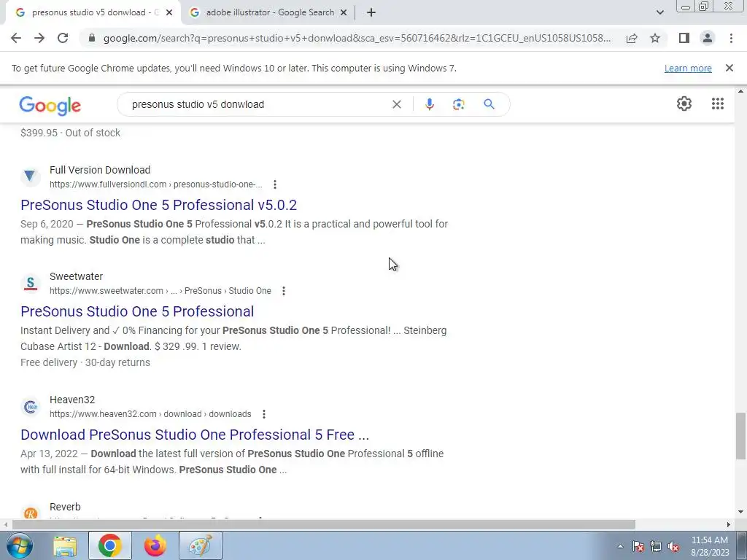
Task: Click the Full Version Download favicon
Action: click(x=31, y=176)
